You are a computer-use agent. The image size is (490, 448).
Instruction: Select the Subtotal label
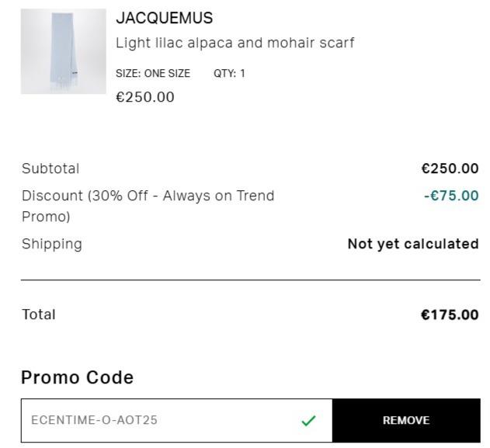(x=50, y=168)
